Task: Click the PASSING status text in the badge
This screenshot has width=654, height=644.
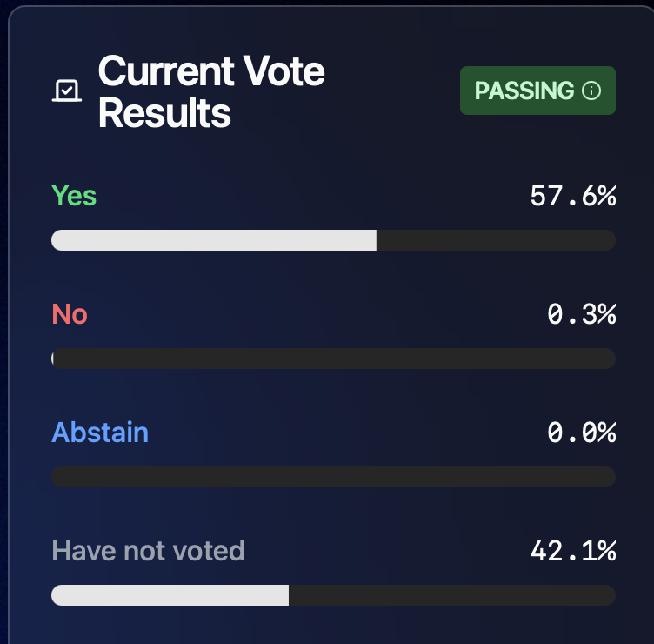Action: (524, 91)
